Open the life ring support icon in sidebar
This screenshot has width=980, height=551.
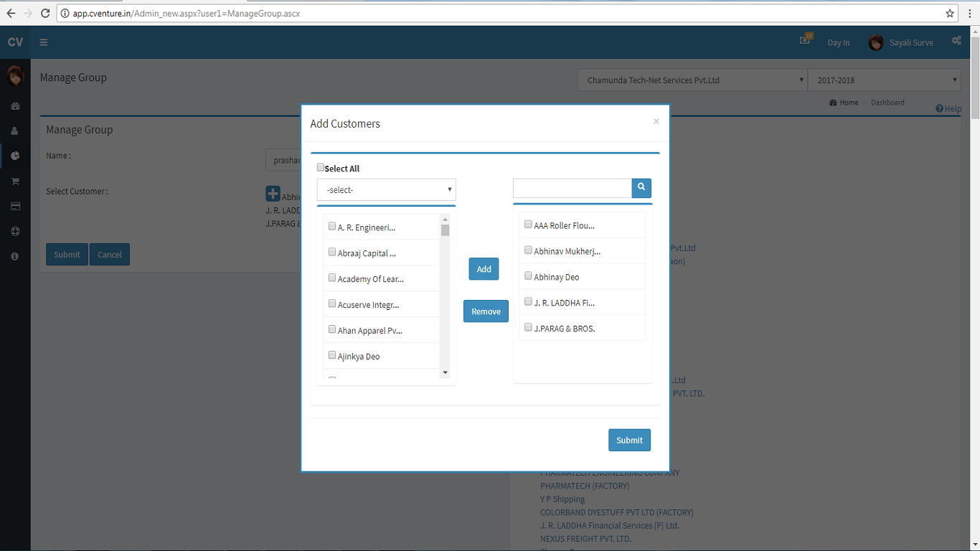click(15, 232)
